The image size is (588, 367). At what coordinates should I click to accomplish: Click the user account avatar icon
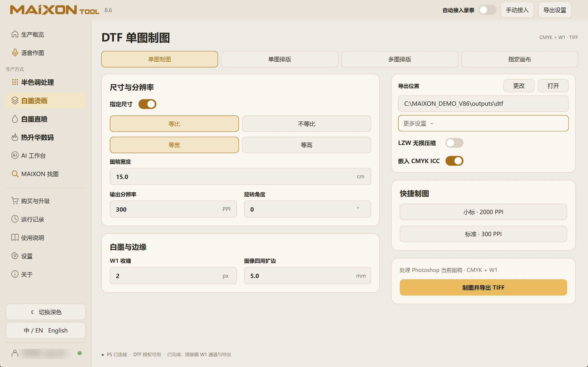15,353
